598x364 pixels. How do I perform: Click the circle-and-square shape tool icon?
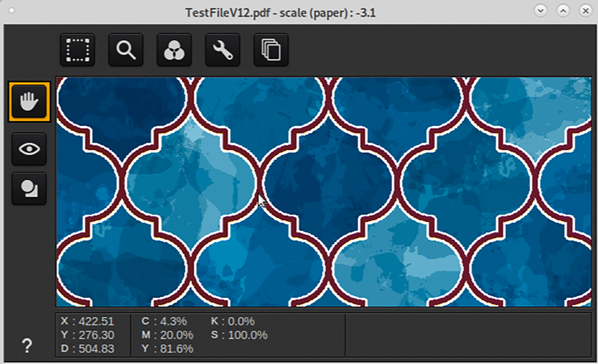[x=29, y=188]
